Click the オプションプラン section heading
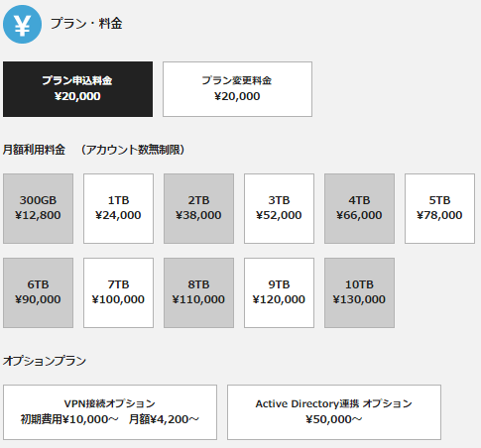 click(x=45, y=361)
